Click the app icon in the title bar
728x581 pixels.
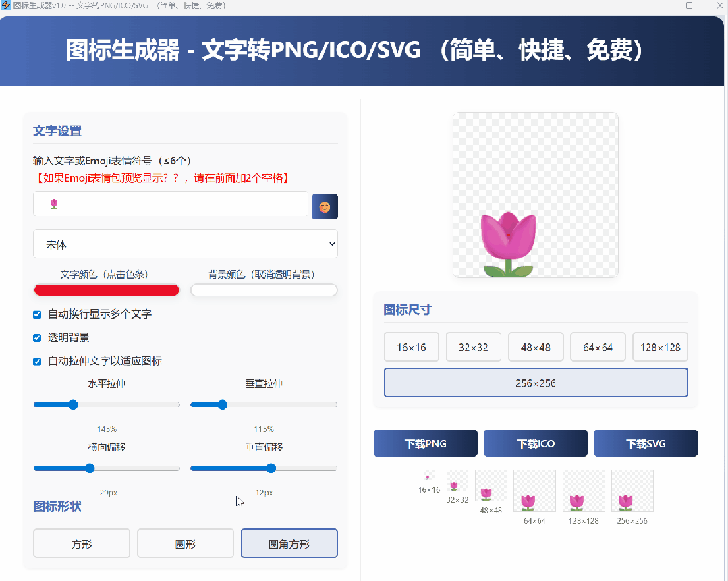5,5
